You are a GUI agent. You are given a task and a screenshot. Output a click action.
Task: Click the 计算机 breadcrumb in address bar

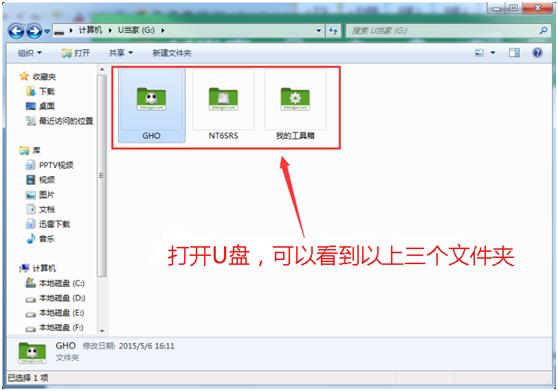point(90,30)
